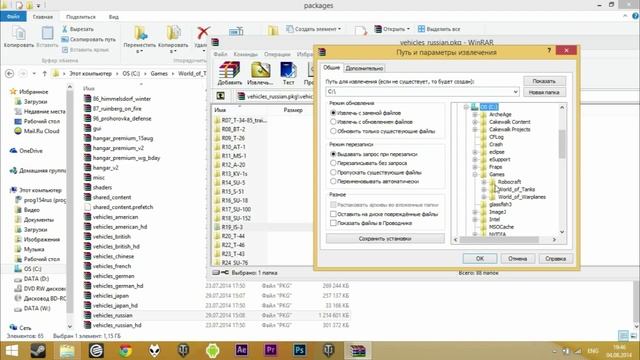Click the WinRAR icon on the taskbar

357,351
